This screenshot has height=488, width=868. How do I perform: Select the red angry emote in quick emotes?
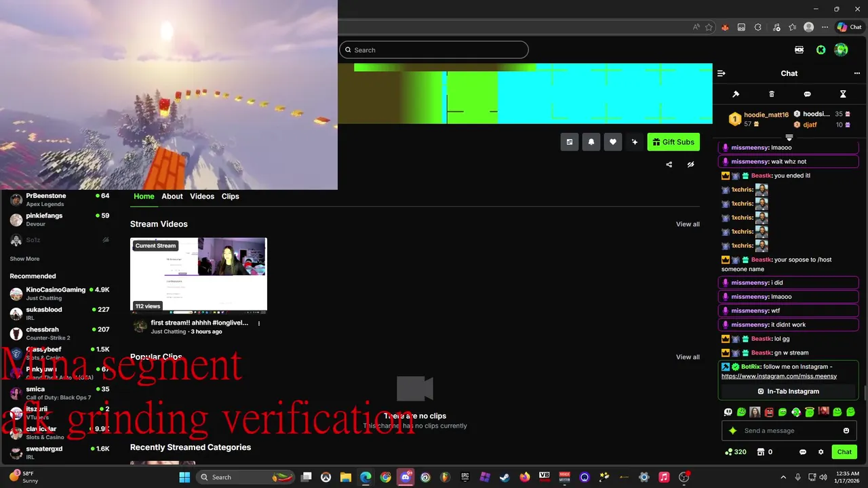tap(769, 411)
